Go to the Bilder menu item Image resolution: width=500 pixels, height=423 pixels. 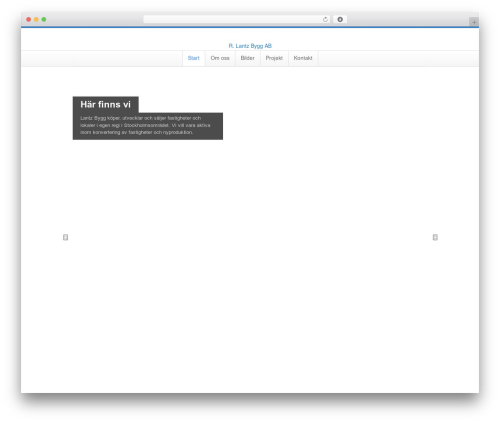pos(247,58)
